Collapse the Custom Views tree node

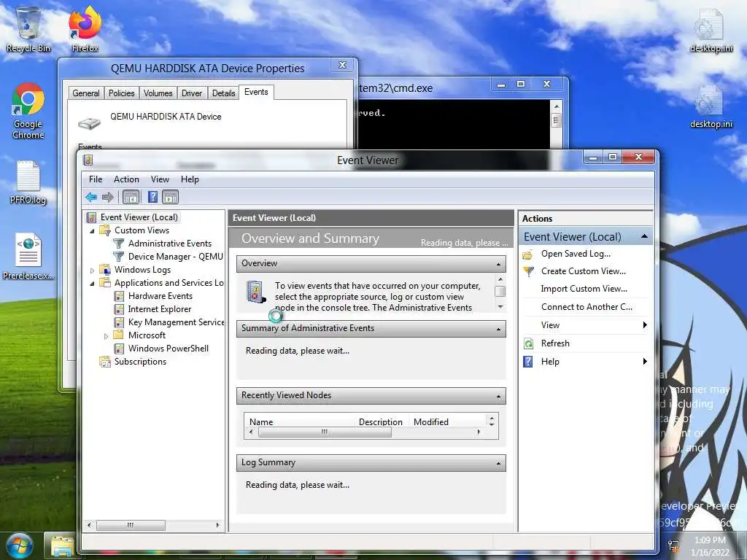coord(93,231)
